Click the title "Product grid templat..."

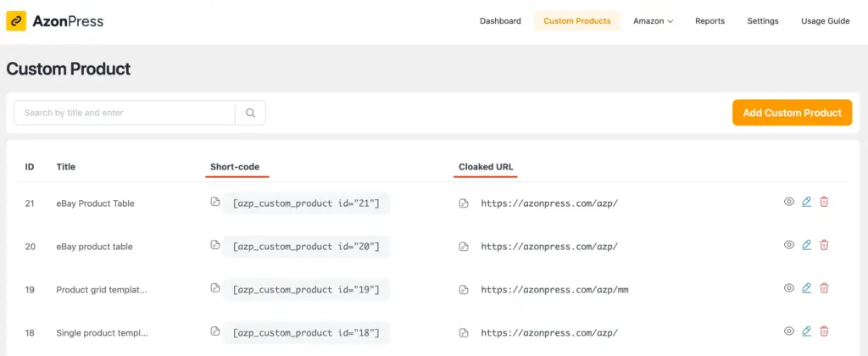[x=102, y=290]
